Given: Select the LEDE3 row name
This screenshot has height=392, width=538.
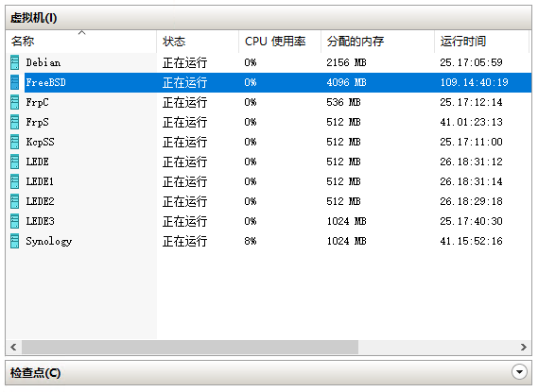Looking at the screenshot, I should tap(40, 221).
